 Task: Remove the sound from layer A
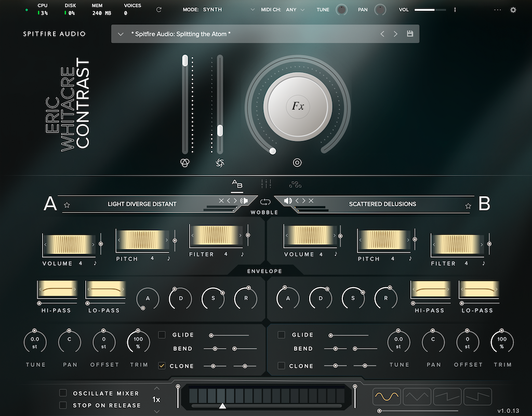pos(221,200)
